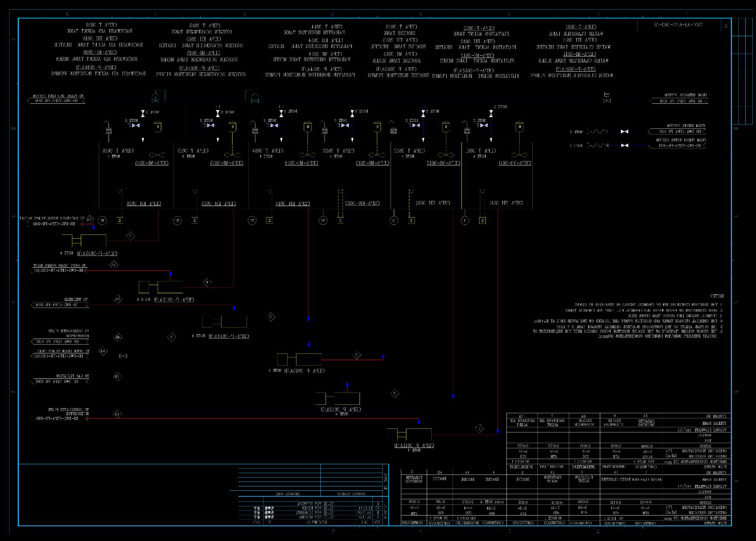
Task: Click stream number diamond 4B
Action: [x=117, y=337]
